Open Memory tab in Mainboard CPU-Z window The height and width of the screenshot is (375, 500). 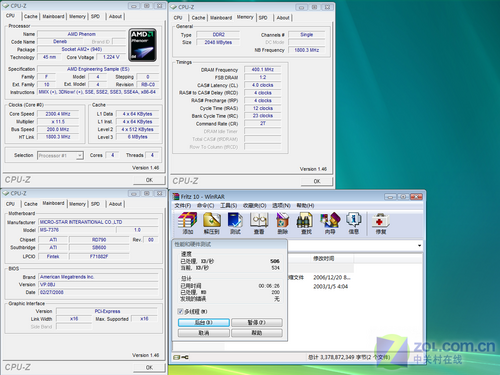point(77,203)
